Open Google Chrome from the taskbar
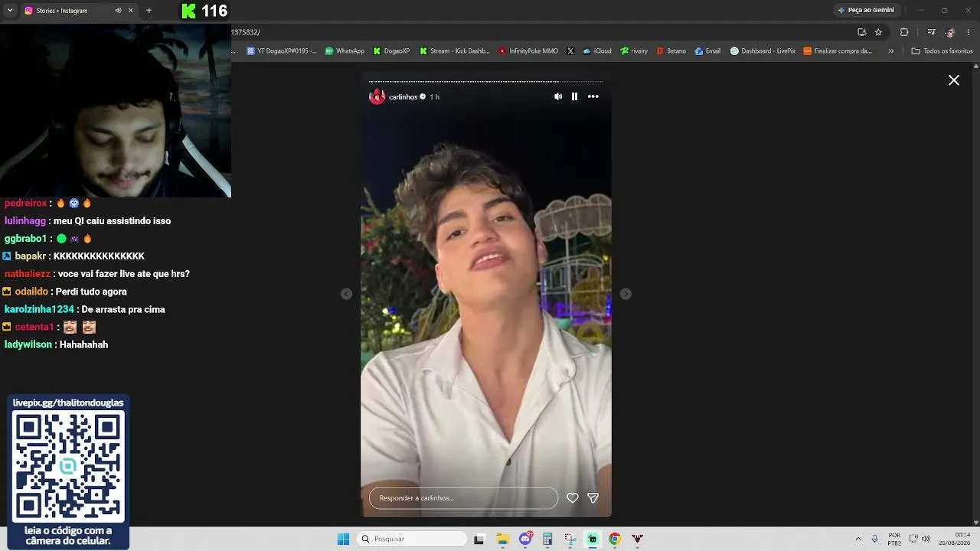Viewport: 980px width, 551px height. [614, 539]
